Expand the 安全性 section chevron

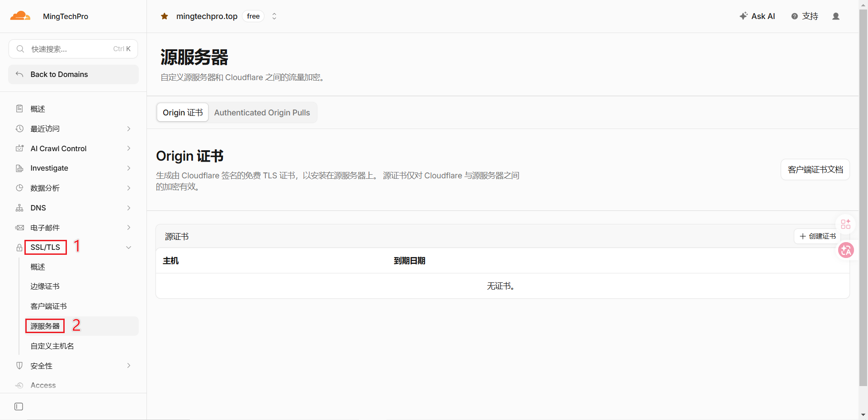point(128,366)
